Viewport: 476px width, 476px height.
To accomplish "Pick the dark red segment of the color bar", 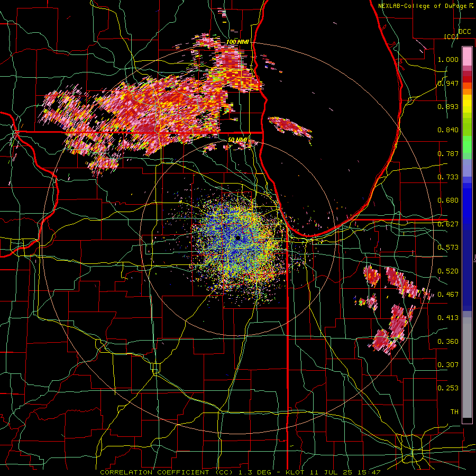I will (467, 79).
